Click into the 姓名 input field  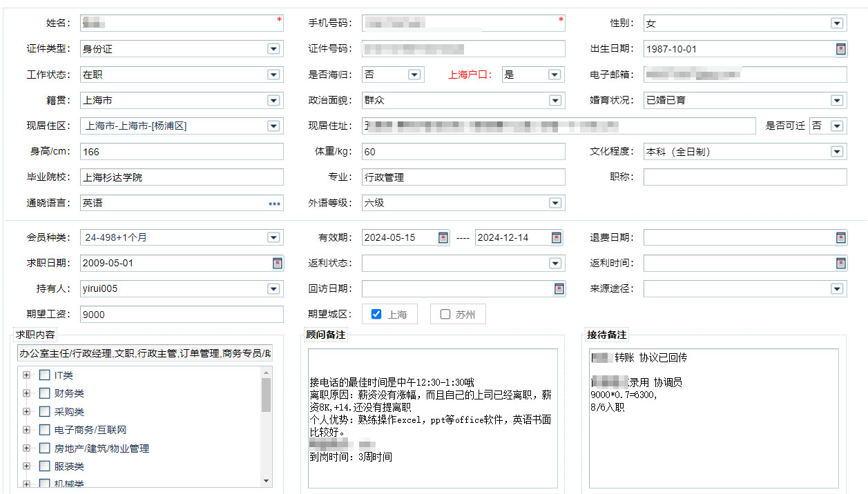coord(182,23)
